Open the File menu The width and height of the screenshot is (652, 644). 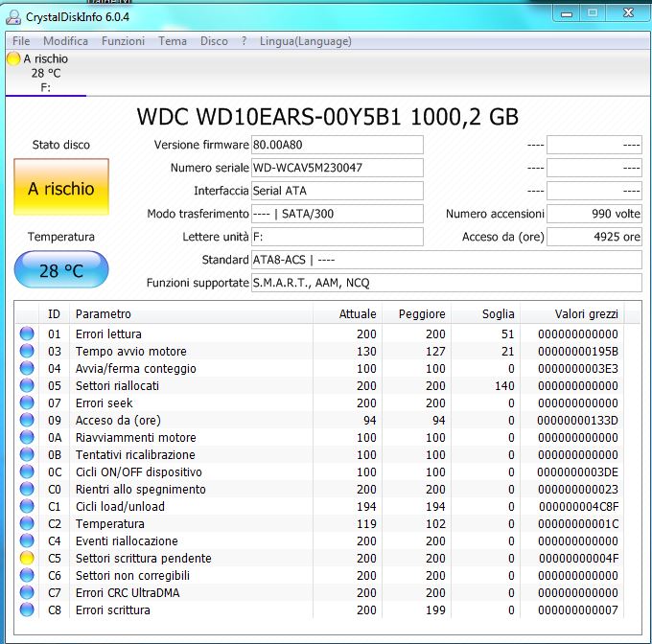point(21,41)
